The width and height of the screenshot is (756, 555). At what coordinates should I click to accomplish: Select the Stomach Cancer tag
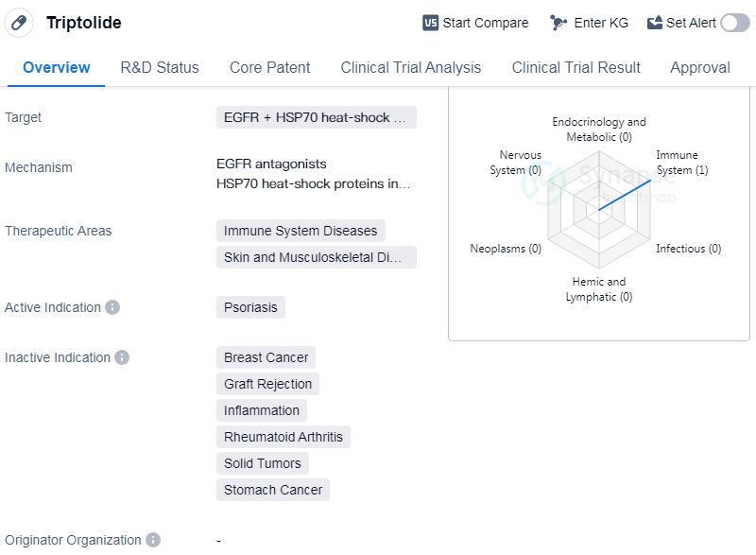tap(273, 490)
